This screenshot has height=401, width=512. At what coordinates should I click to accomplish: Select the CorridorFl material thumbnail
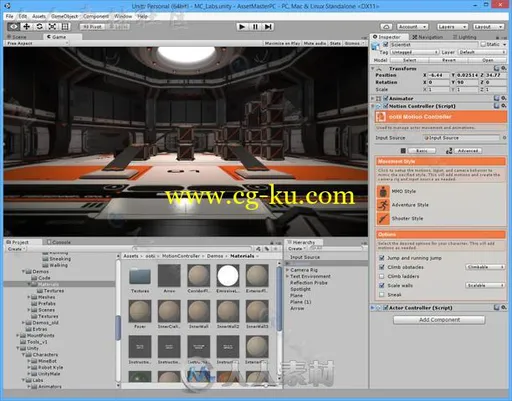(199, 276)
